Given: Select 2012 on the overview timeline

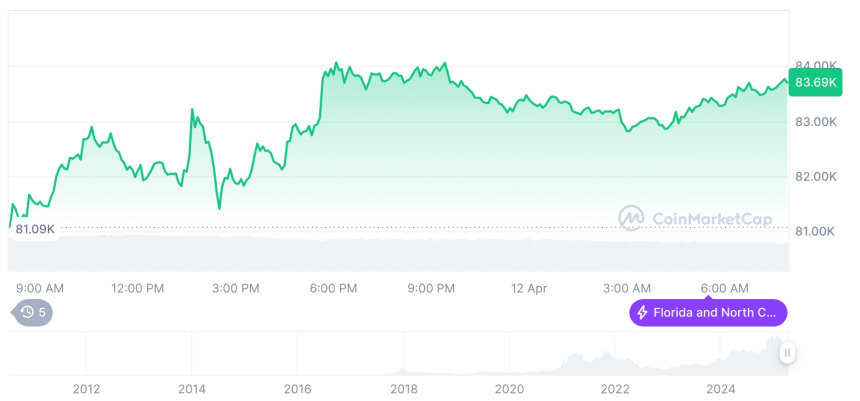Looking at the screenshot, I should (x=86, y=389).
